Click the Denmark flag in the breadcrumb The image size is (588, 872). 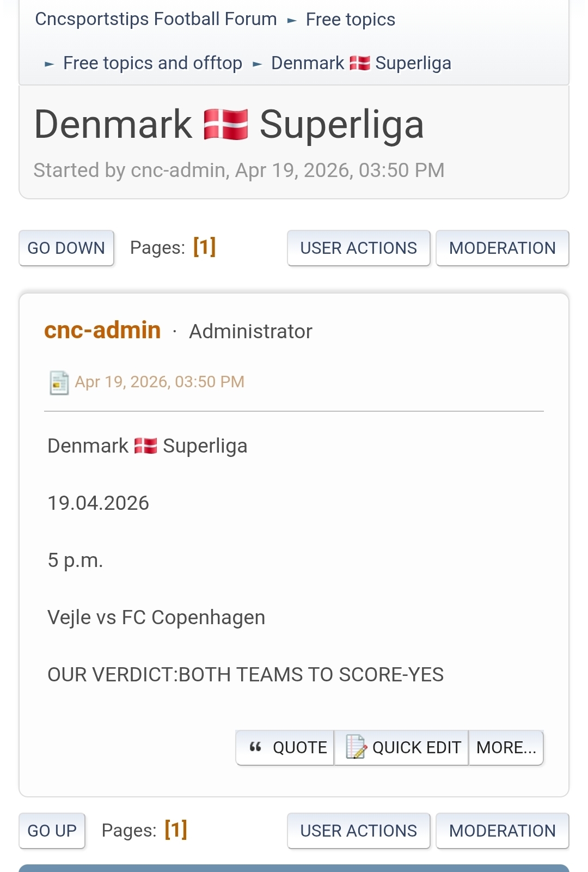pyautogui.click(x=360, y=63)
